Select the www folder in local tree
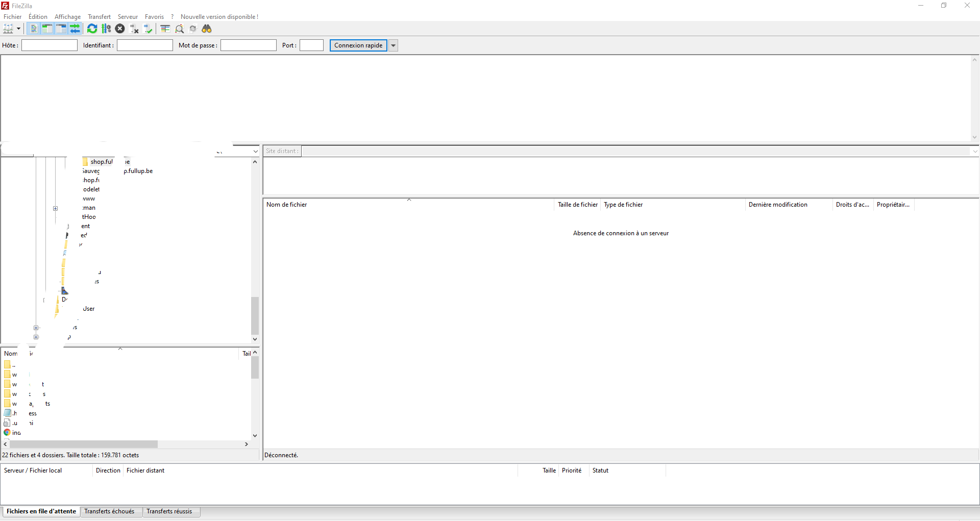This screenshot has width=980, height=521. (89, 199)
